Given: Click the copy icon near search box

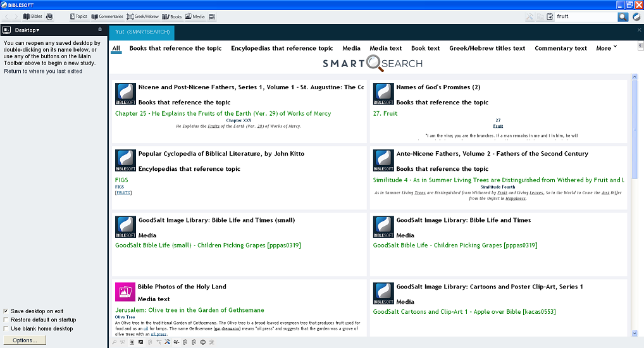Looking at the screenshot, I should [x=540, y=16].
